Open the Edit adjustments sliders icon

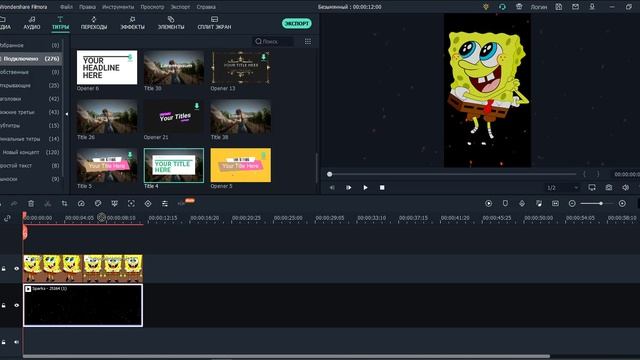coord(164,203)
